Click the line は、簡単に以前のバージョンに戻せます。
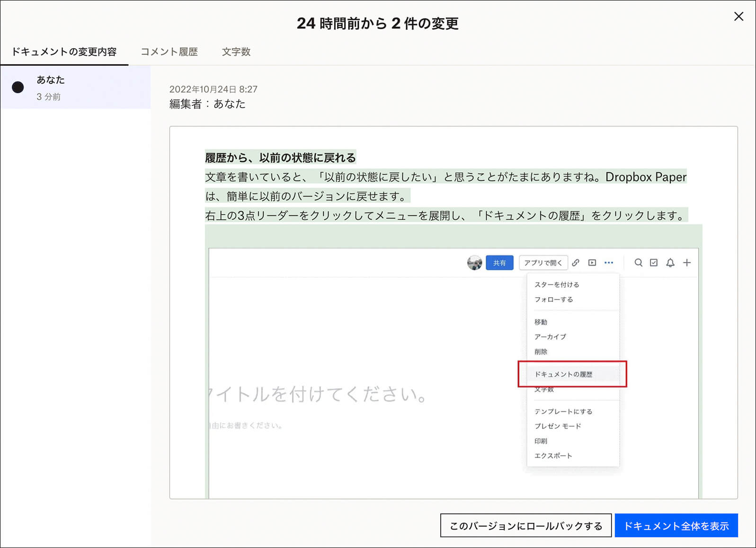Viewport: 756px width, 548px height. [307, 196]
